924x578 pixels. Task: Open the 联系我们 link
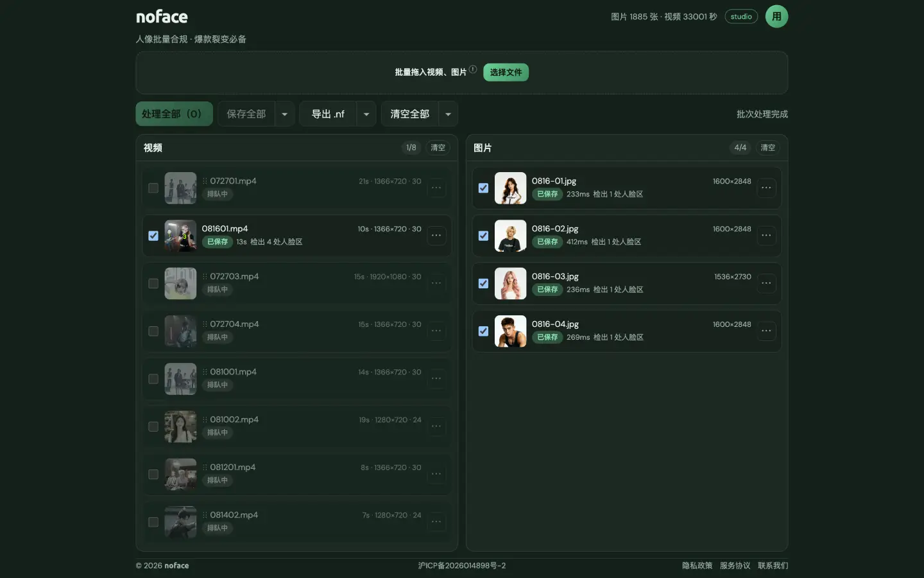point(773,566)
